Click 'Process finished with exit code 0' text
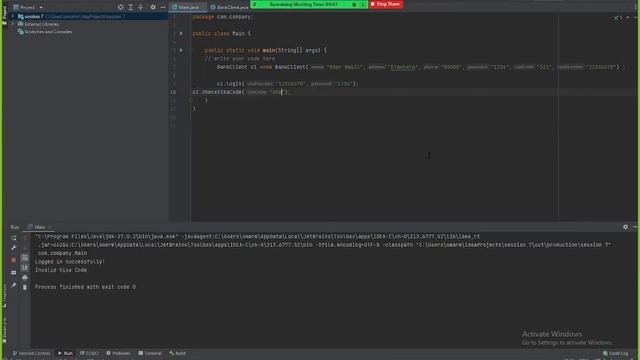The width and height of the screenshot is (640, 360). point(85,287)
